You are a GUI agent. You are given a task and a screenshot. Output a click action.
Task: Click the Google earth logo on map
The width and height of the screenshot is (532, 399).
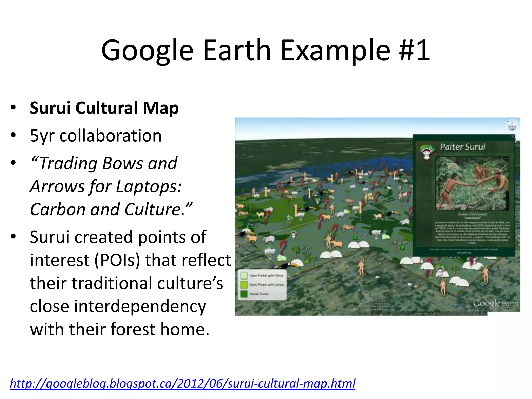click(x=495, y=303)
